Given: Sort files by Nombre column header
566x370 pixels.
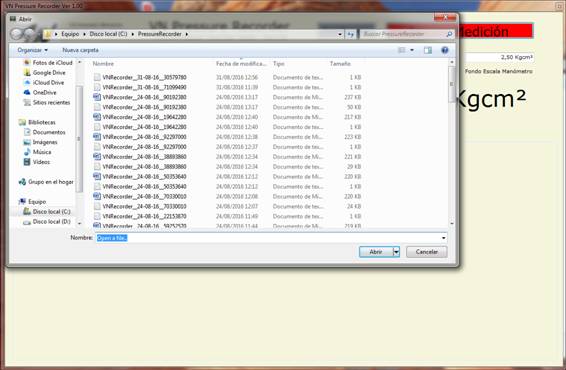Looking at the screenshot, I should click(103, 64).
